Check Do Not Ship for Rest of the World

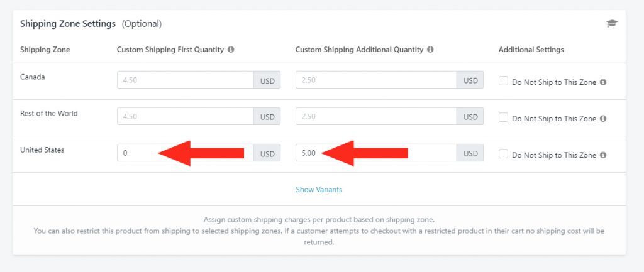click(503, 117)
